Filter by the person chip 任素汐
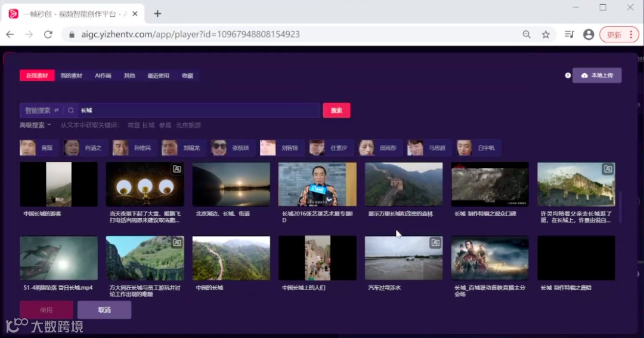 click(330, 148)
